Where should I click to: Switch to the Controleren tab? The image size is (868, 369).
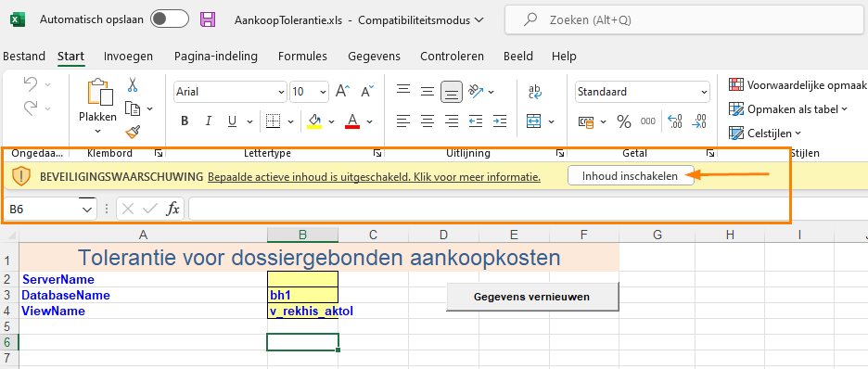[x=453, y=57]
